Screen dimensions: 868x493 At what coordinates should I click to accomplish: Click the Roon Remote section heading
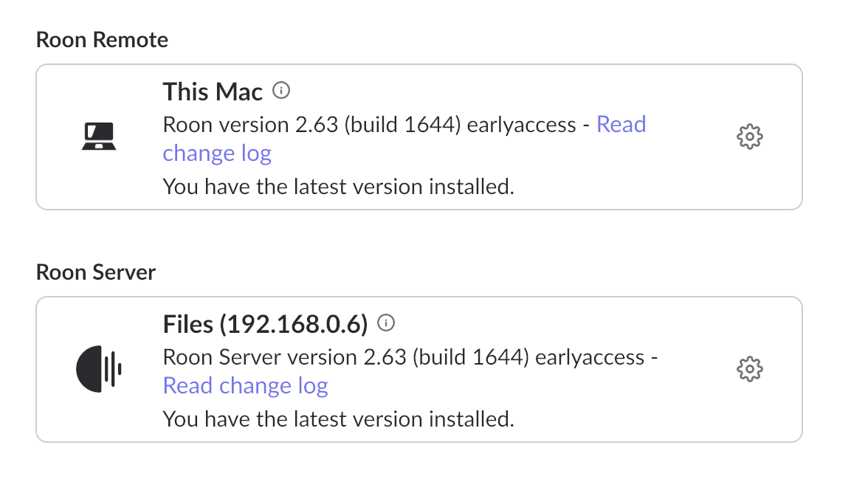click(102, 39)
